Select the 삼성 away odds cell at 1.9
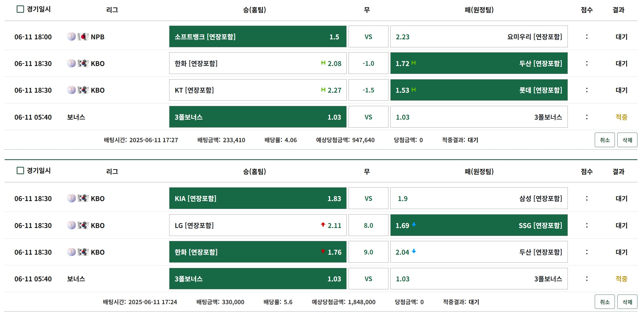This screenshot has height=316, width=644. 479,198
